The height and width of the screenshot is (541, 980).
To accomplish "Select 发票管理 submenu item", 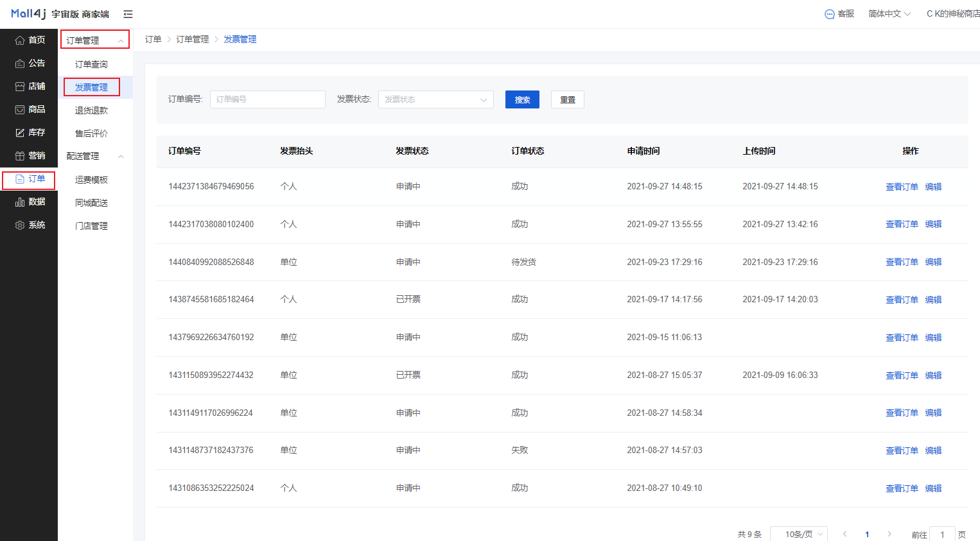I will click(91, 87).
